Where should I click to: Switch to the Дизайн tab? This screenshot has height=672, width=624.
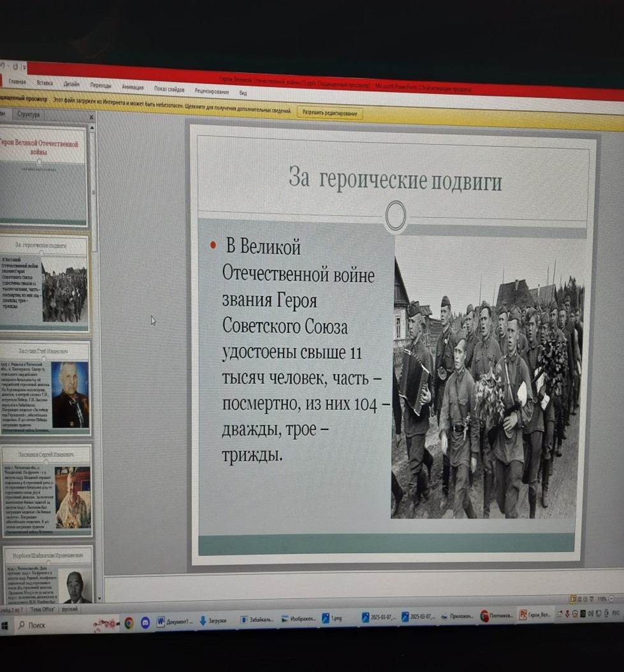coord(71,84)
